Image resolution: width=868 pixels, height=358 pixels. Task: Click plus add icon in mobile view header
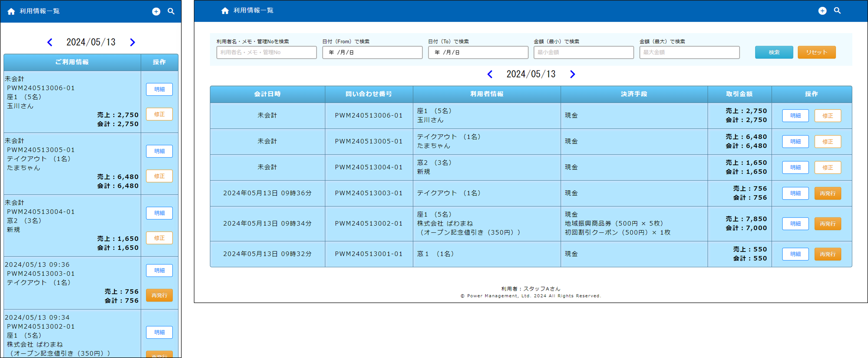click(156, 11)
